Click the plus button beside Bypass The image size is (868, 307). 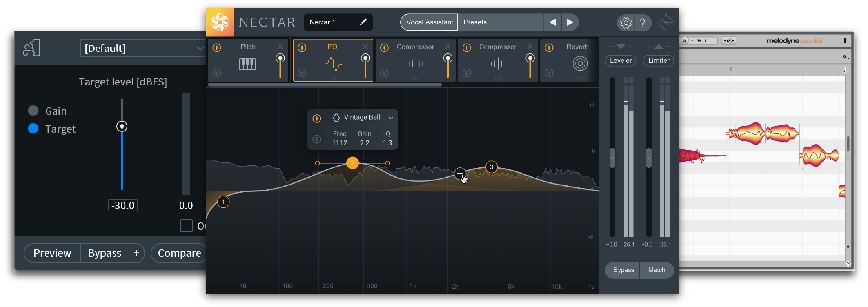(x=136, y=254)
